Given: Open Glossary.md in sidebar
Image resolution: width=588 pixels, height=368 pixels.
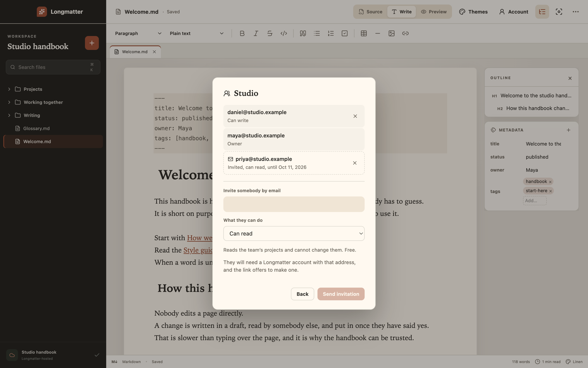Looking at the screenshot, I should (53, 128).
